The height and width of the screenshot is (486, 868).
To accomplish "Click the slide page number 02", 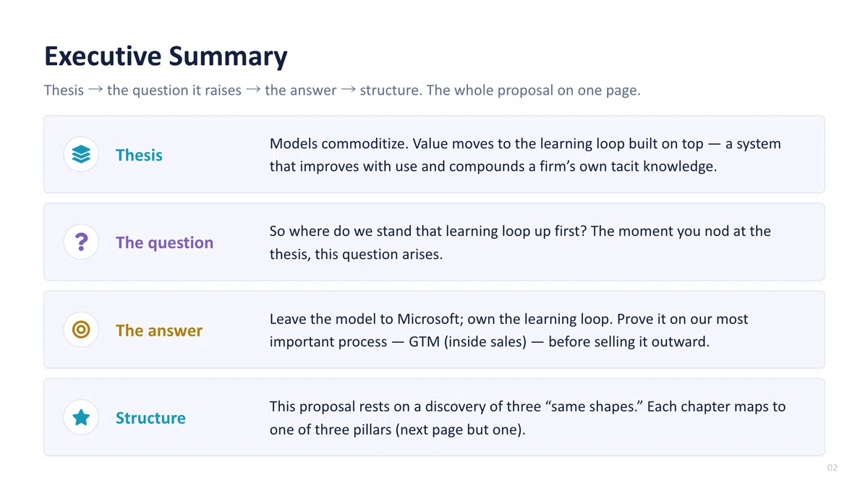I will click(833, 468).
